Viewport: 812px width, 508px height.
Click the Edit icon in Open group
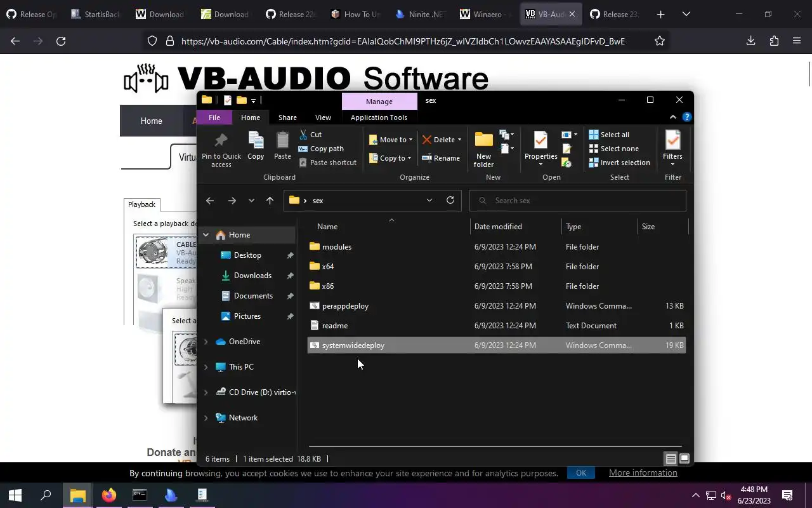[567, 149]
